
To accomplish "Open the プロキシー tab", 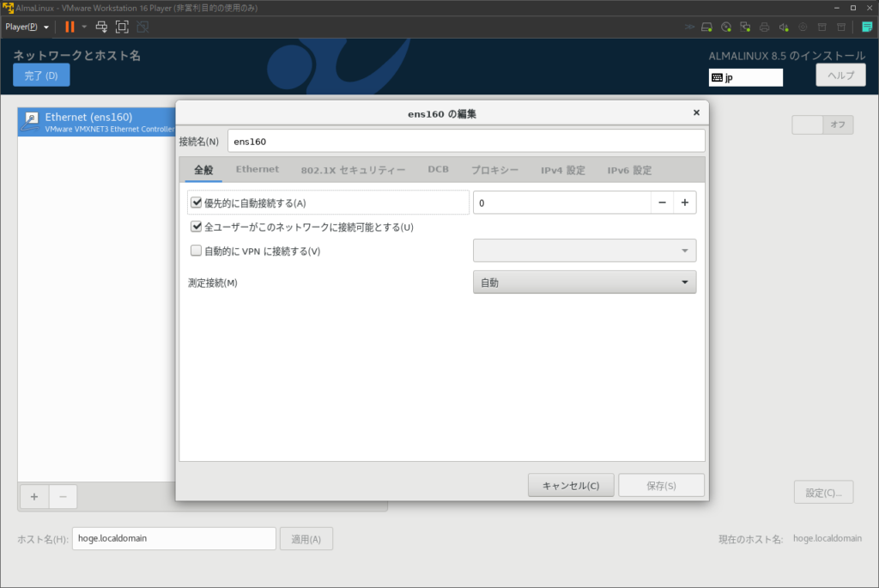I will point(494,170).
